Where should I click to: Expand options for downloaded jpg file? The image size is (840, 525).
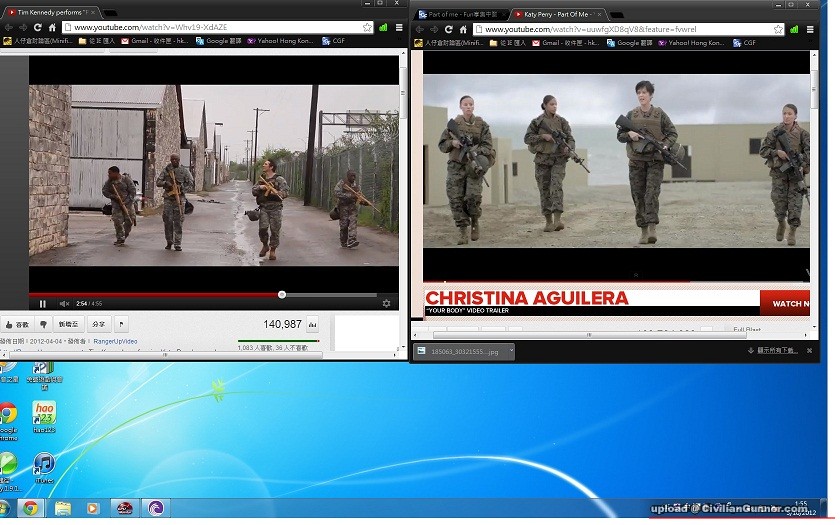[509, 351]
